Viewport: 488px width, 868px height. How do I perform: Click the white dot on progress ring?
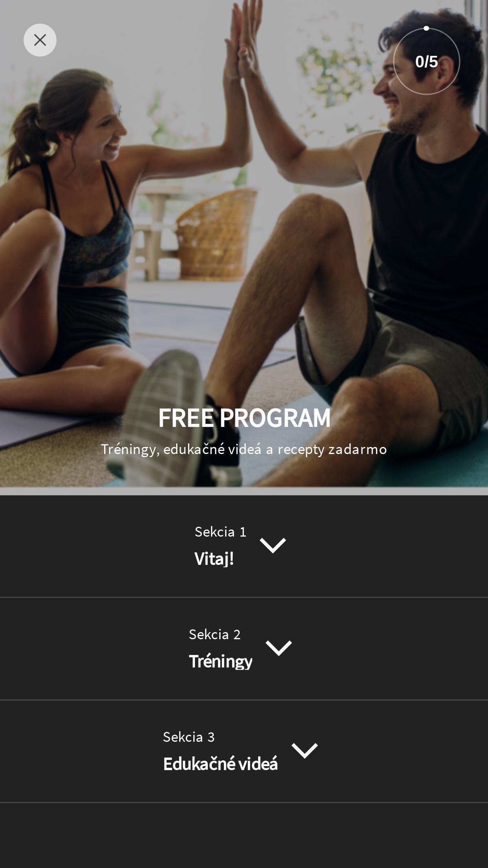426,28
